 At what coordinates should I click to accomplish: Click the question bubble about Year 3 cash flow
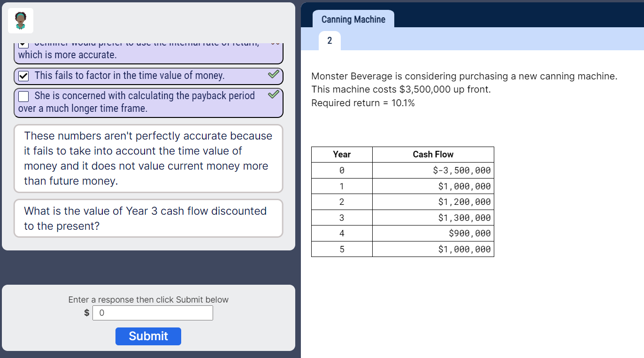(148, 218)
